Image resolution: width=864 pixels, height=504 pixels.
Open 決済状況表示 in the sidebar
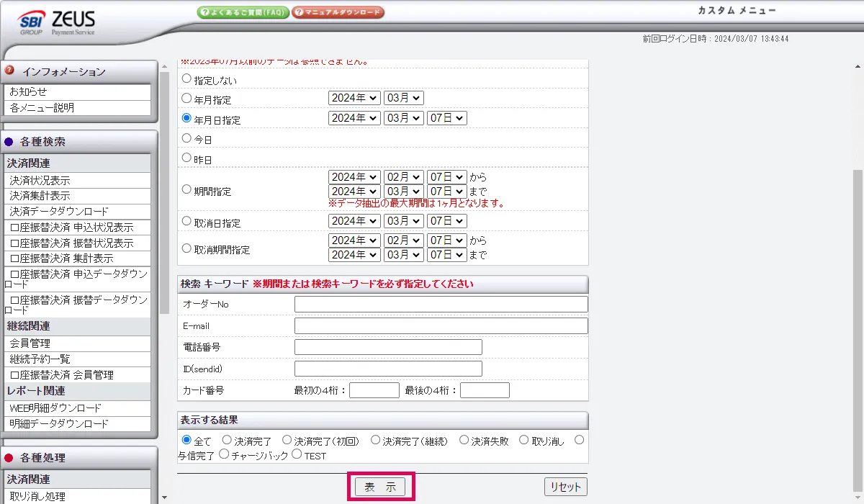40,181
